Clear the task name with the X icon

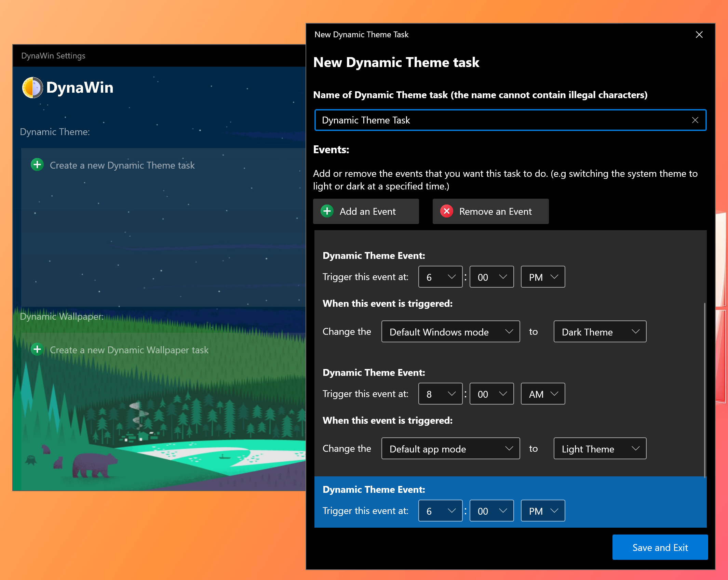(x=695, y=120)
